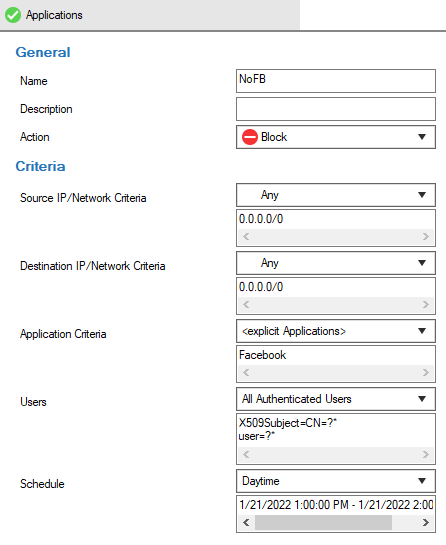Select the destination 0.0.0.0/0 network entry
The width and height of the screenshot is (446, 545).
tap(261, 287)
